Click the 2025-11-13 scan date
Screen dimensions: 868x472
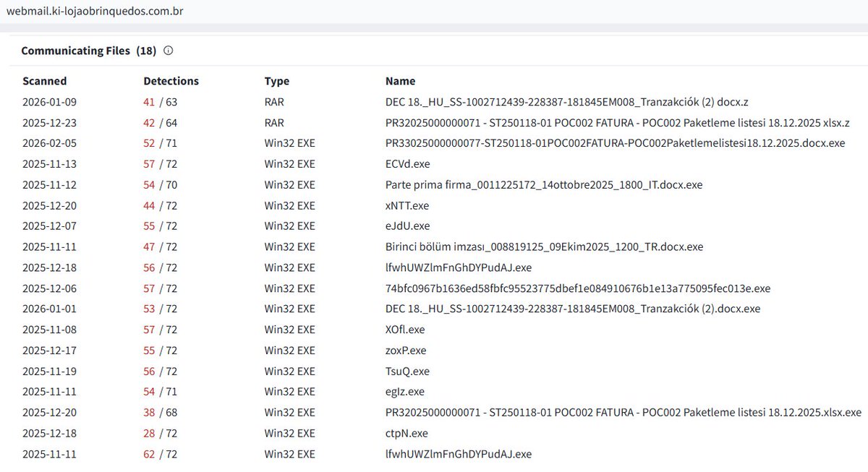pyautogui.click(x=49, y=164)
